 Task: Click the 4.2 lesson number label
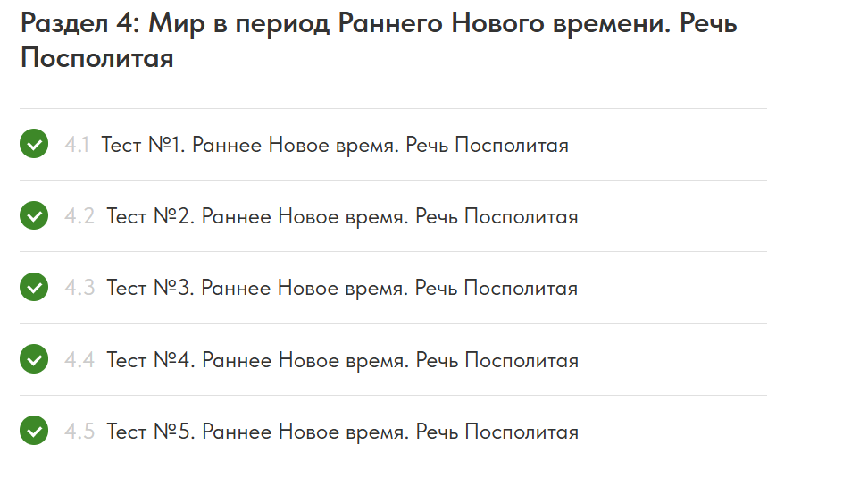coord(79,216)
